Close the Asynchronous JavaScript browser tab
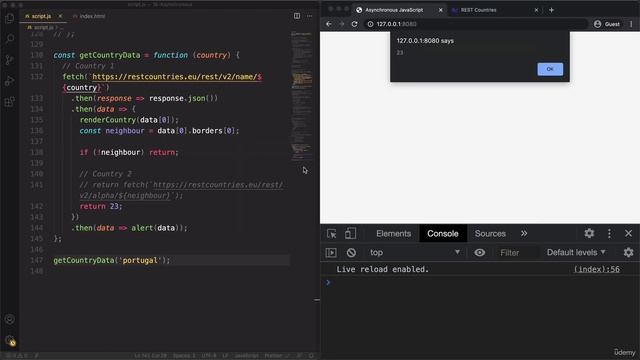640x360 pixels. 440,10
